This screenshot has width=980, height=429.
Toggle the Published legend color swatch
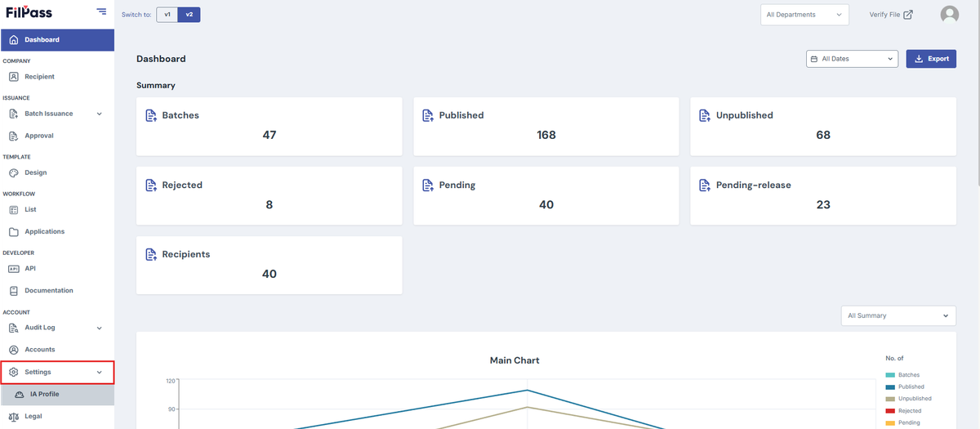890,387
